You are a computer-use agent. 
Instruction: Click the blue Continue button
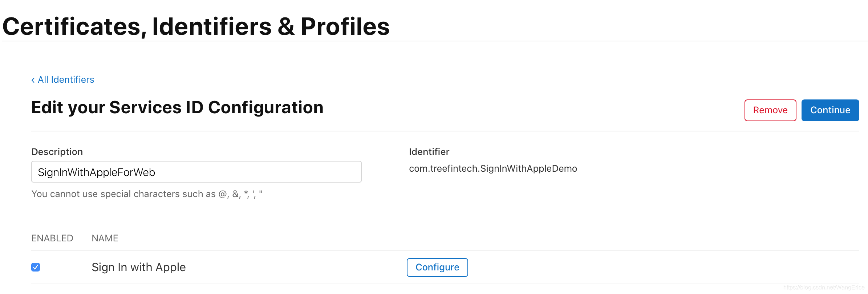tap(830, 110)
